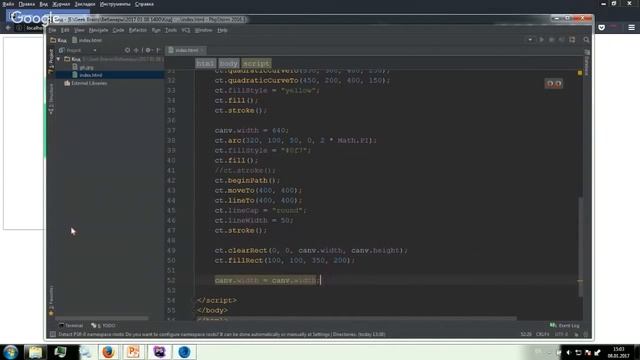Click scroll from source icon in Project panel
The width and height of the screenshot is (640, 360).
coord(127,50)
